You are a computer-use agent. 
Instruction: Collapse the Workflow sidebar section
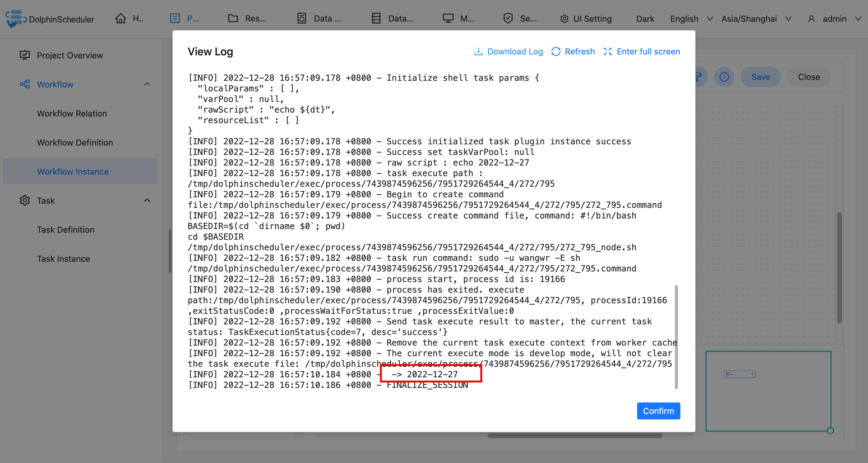[147, 84]
